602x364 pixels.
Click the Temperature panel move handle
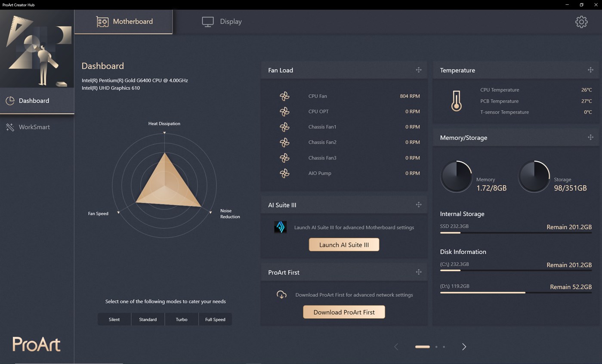click(590, 70)
